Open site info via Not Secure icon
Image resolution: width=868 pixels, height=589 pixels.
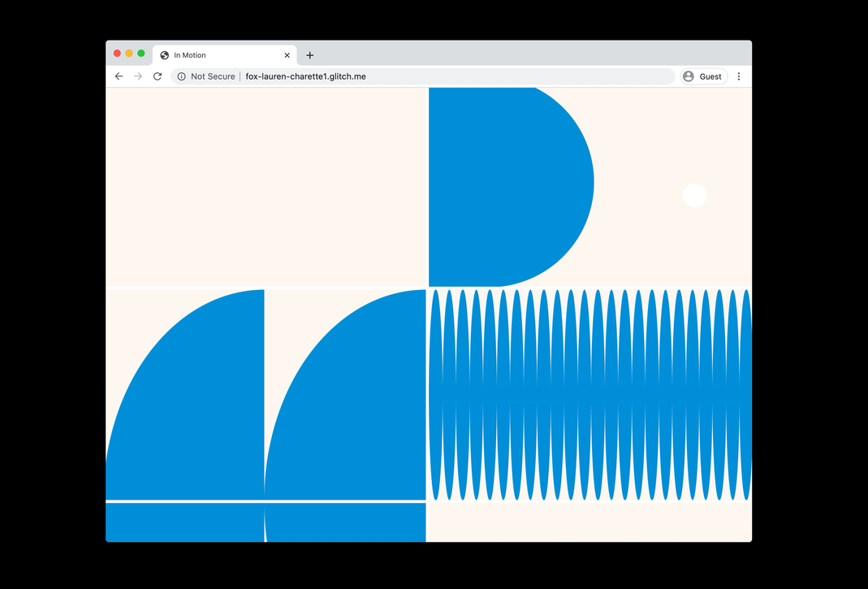tap(182, 76)
